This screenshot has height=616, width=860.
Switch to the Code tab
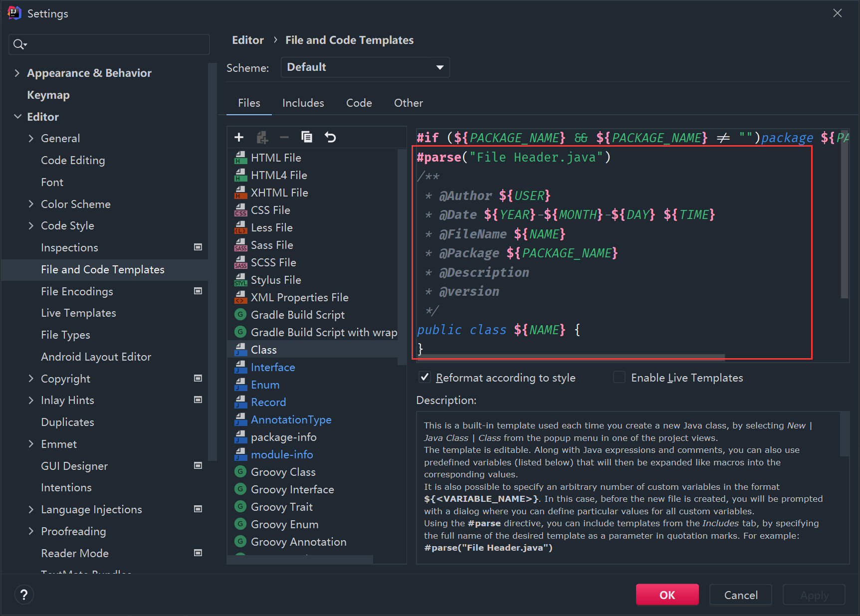pos(359,103)
